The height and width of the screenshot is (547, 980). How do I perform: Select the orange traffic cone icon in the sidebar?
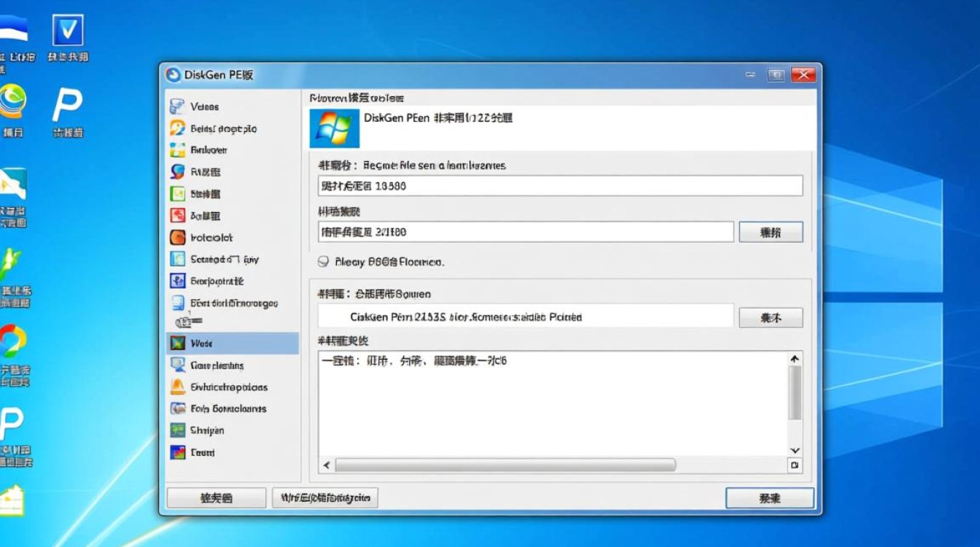pos(177,387)
